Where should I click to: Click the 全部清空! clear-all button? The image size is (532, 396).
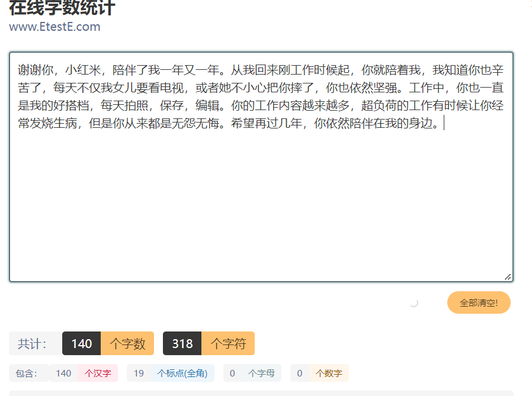coord(479,302)
